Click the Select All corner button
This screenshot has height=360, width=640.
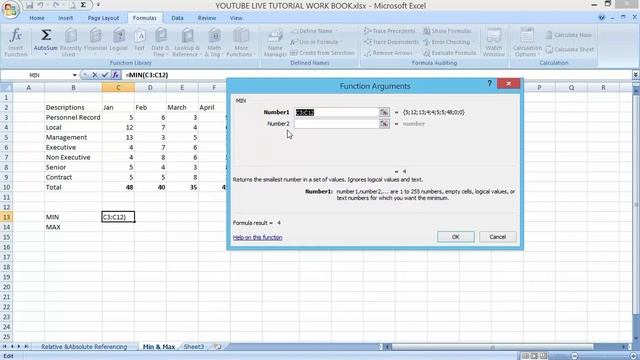(6, 87)
